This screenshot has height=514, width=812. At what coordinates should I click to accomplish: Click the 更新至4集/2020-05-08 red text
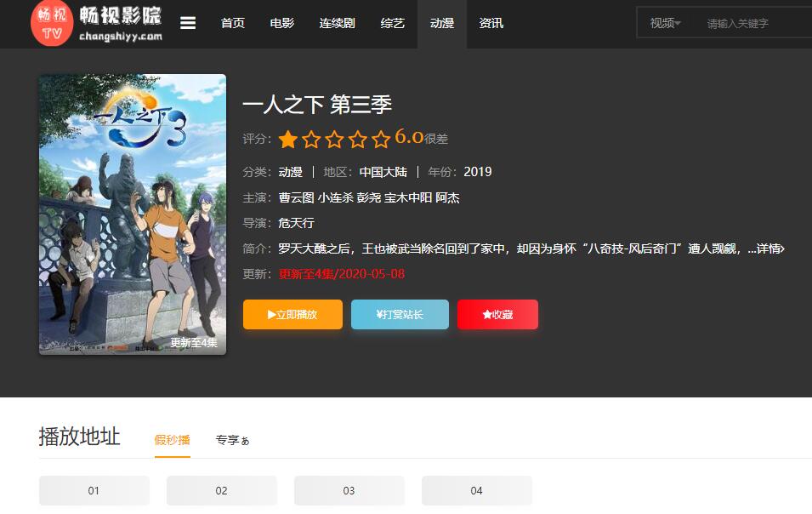pos(342,274)
